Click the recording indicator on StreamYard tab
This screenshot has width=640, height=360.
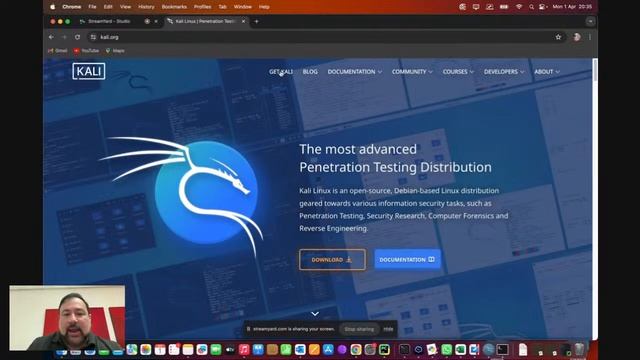(147, 21)
